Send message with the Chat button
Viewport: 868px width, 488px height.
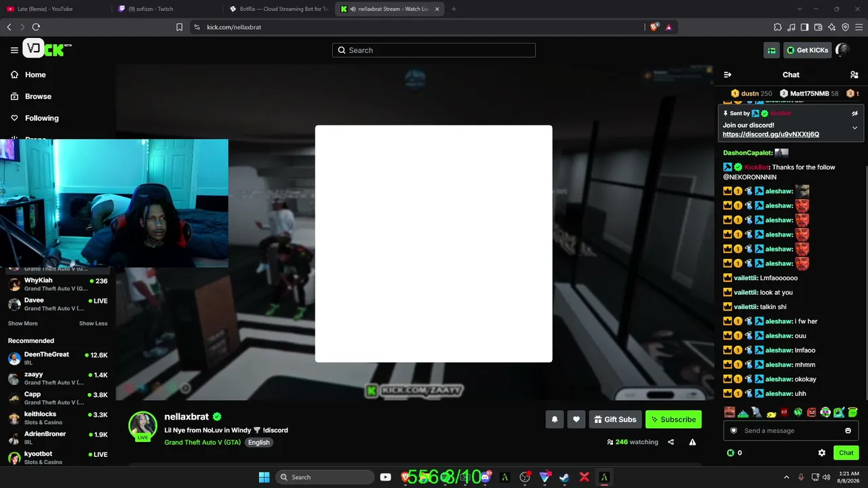click(846, 453)
